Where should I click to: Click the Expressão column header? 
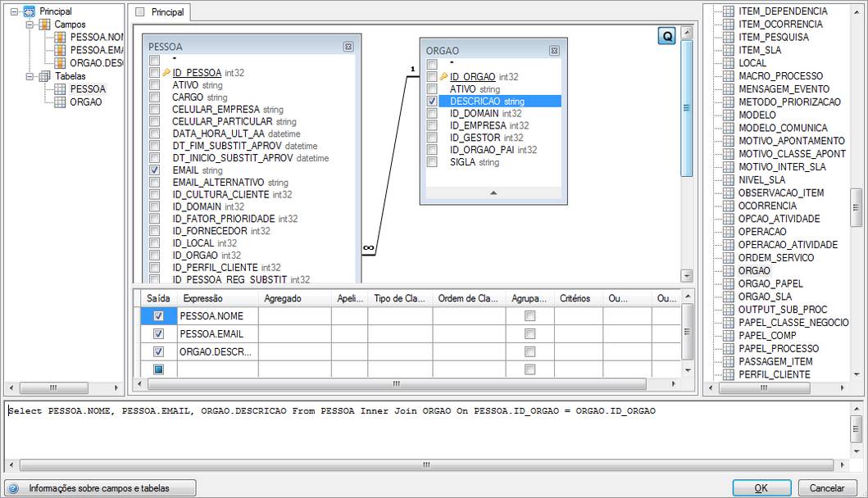click(x=218, y=298)
